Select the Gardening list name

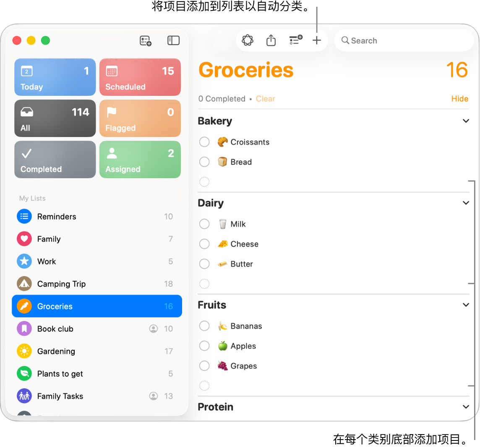coord(56,351)
